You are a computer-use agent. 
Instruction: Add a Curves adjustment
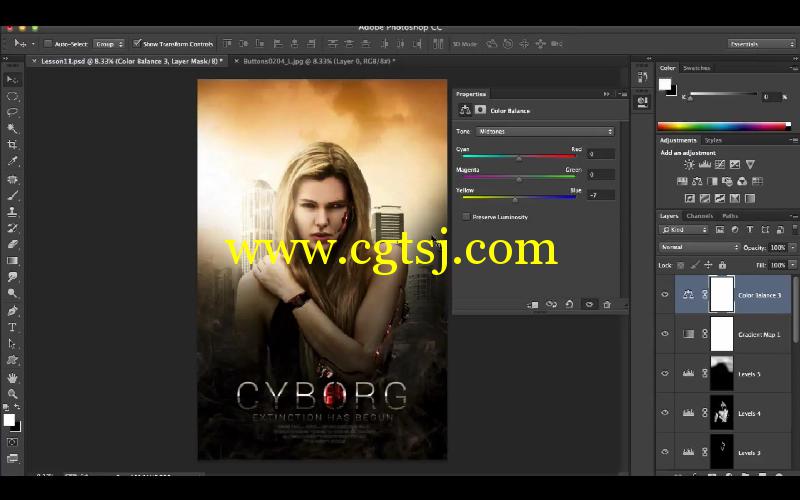coord(720,165)
